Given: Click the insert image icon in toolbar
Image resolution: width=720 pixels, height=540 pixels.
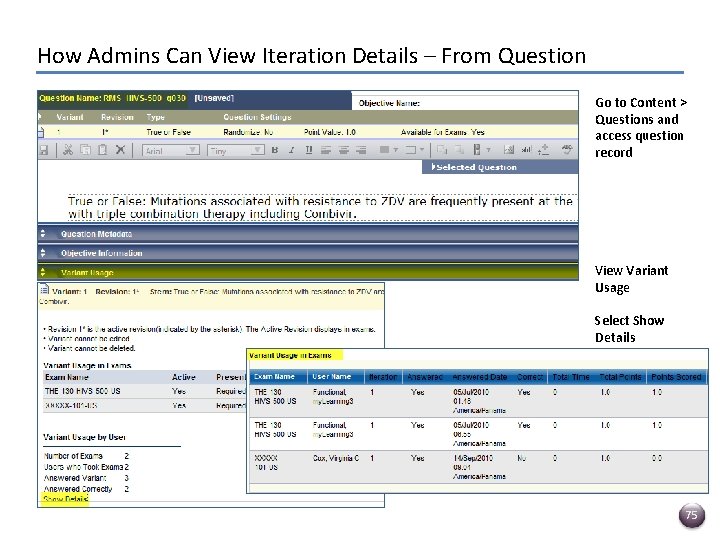Looking at the screenshot, I should click(508, 150).
